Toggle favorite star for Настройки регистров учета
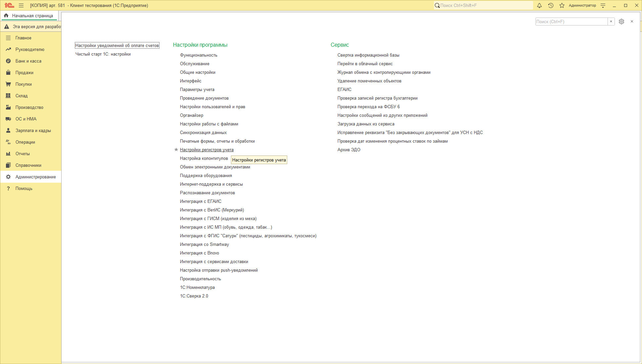The image size is (642, 364). click(176, 150)
